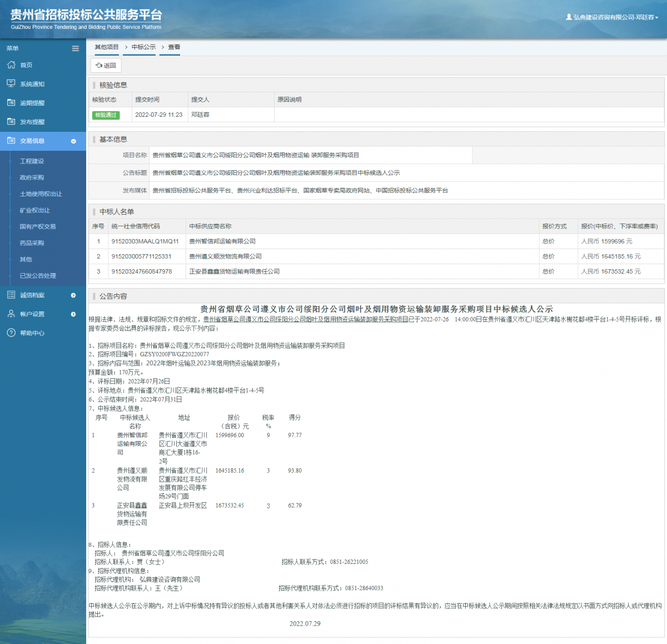Click credit code 915203005771125331

[141, 256]
